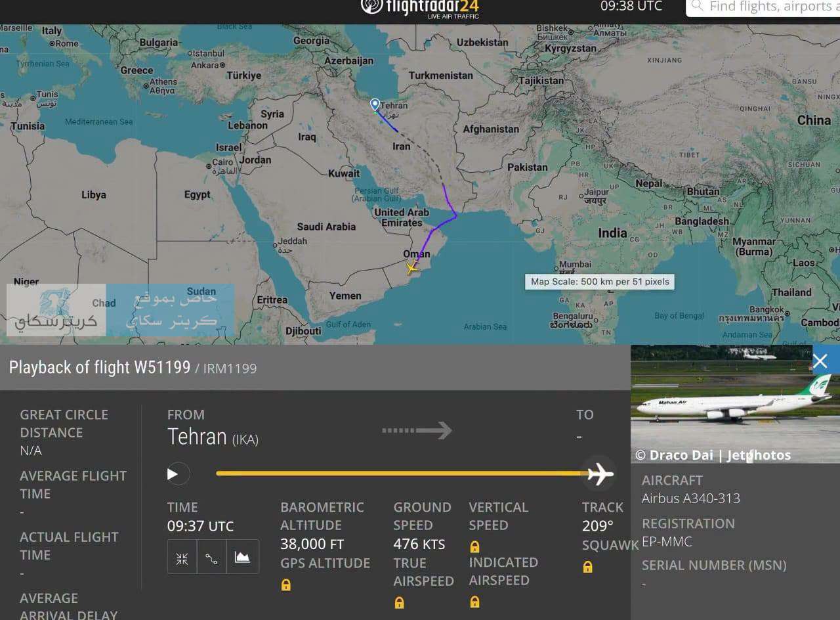Click the Mahan Air aircraft photo
The image size is (840, 620).
tap(735, 404)
